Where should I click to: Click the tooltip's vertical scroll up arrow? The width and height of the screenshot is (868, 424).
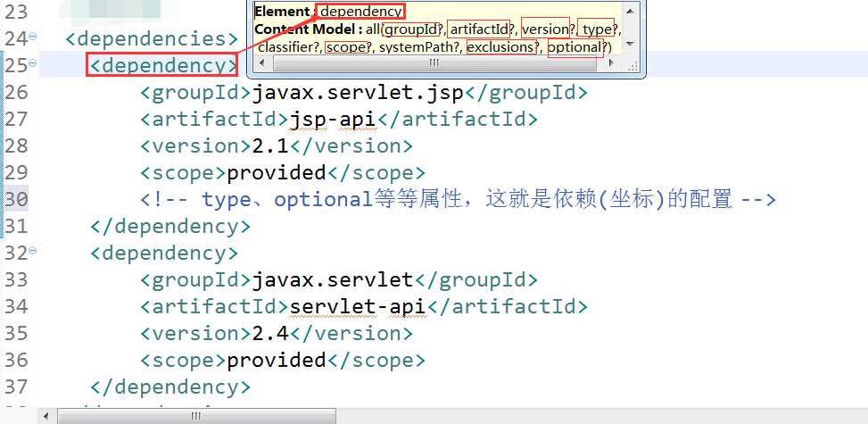(630, 11)
